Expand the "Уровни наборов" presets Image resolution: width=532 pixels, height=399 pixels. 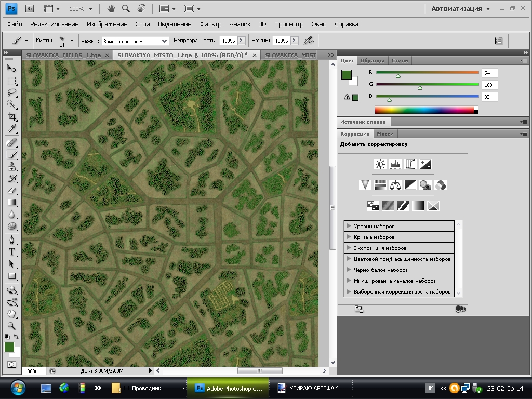[349, 227]
